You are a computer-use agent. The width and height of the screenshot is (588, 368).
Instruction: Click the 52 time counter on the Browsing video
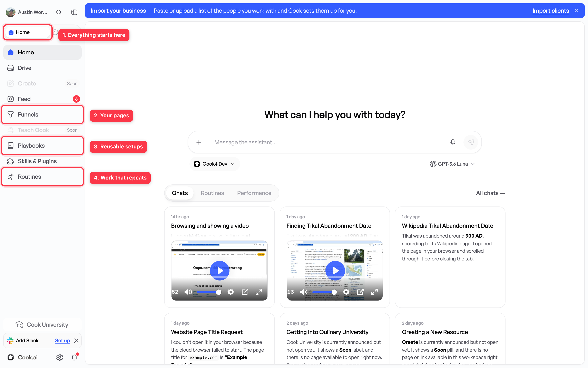tap(175, 292)
